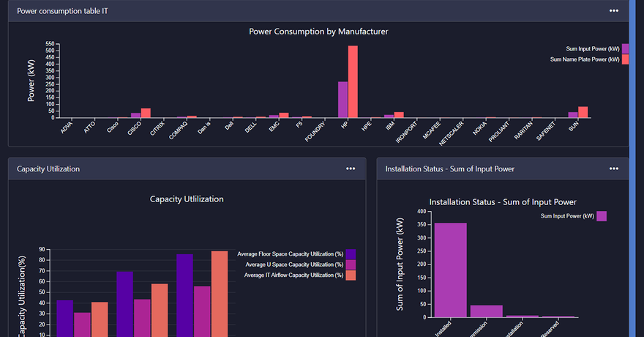Click Installation Status - Sum of Input Power chart title
644x337 pixels.
point(503,202)
